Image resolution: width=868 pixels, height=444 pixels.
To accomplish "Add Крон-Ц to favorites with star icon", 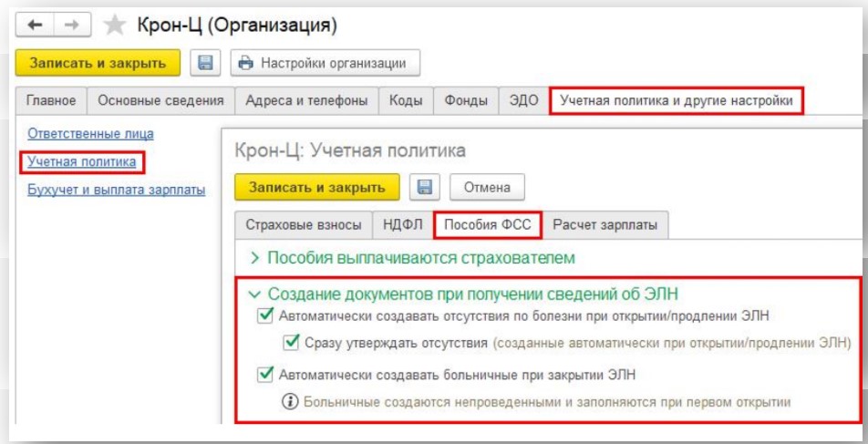I will click(114, 26).
